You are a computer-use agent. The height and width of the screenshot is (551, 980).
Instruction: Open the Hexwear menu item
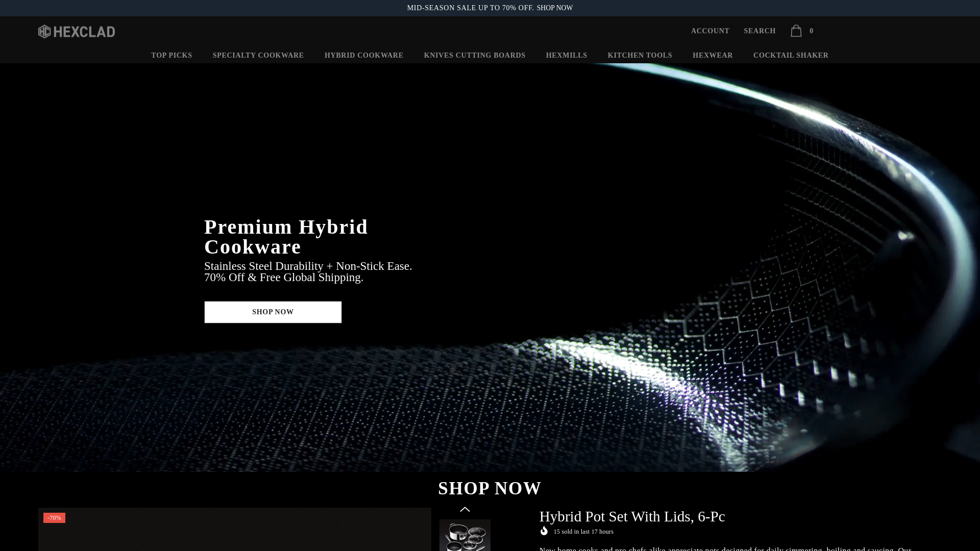click(x=713, y=55)
